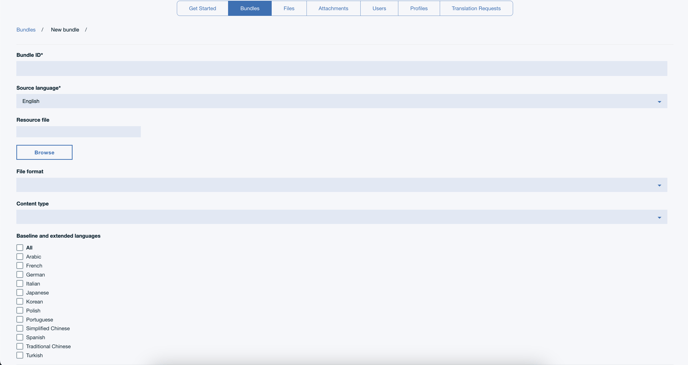Open the Attachments tab
Viewport: 688px width, 365px height.
coord(333,8)
